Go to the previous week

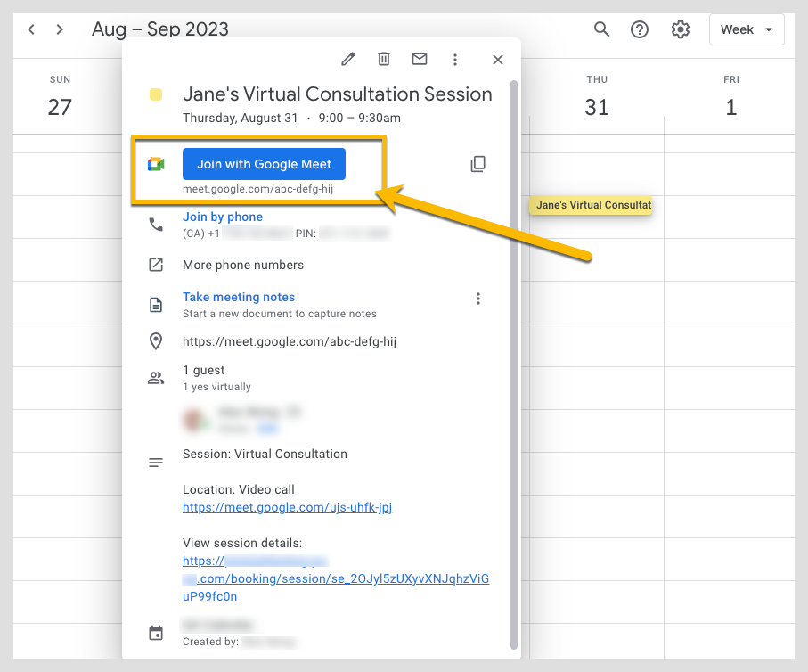click(31, 29)
